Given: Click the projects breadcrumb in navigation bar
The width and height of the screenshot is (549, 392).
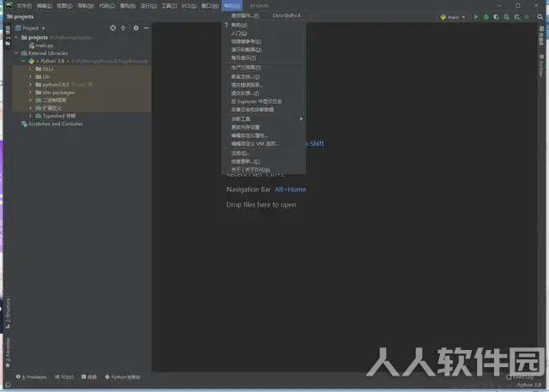Looking at the screenshot, I should point(21,17).
